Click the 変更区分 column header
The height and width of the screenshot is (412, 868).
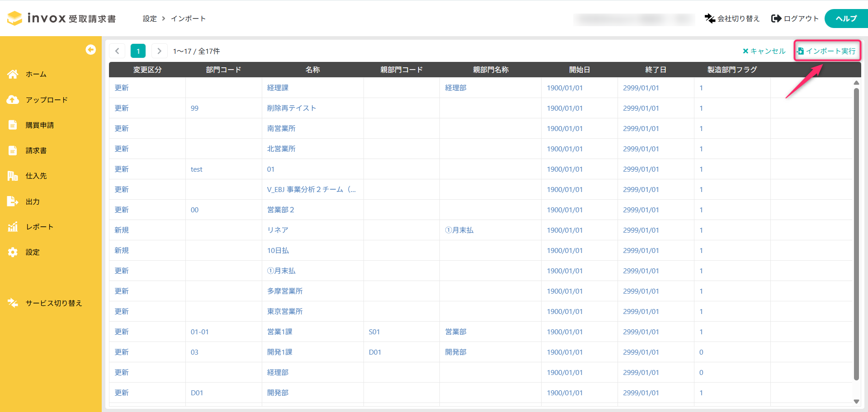pyautogui.click(x=147, y=70)
